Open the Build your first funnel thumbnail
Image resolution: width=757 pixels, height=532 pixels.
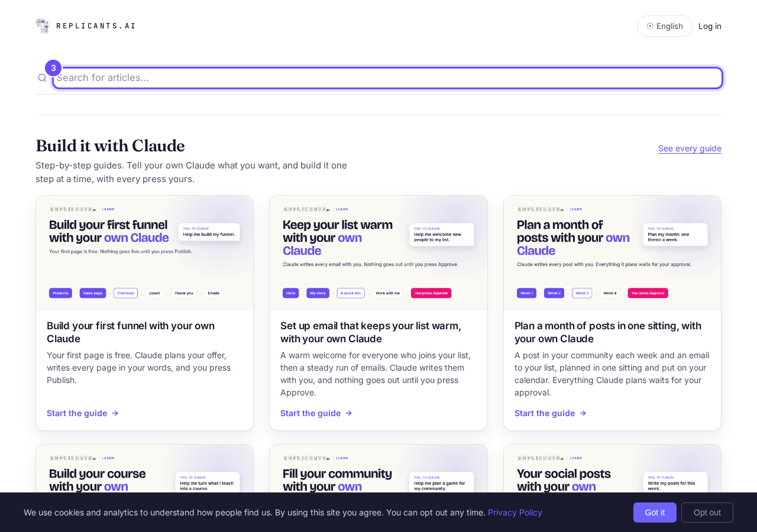[145, 252]
